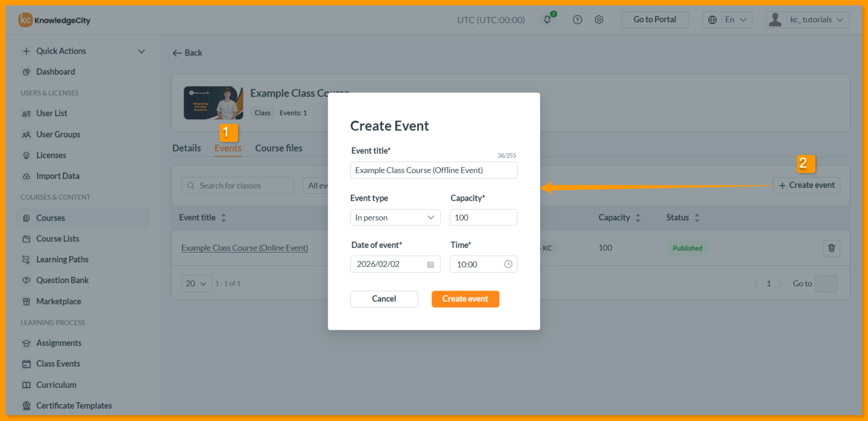Click the globe language icon
Image resolution: width=868 pixels, height=421 pixels.
[x=712, y=19]
